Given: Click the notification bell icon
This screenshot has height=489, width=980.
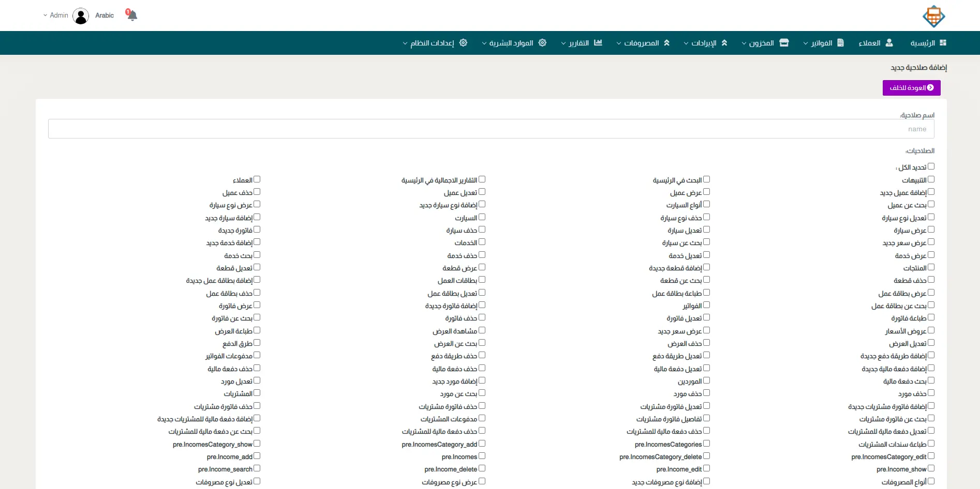Looking at the screenshot, I should (132, 16).
